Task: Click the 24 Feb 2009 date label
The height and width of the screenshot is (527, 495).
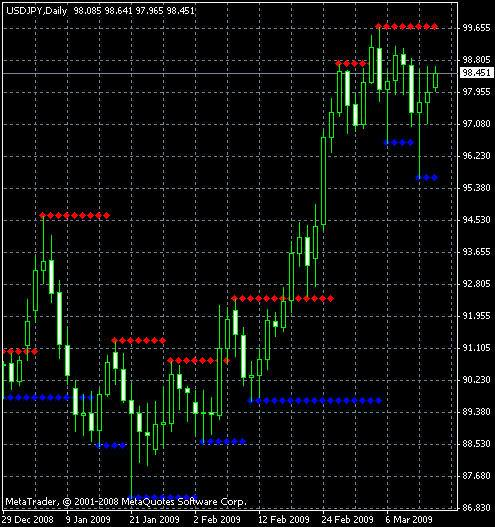Action: 347,520
